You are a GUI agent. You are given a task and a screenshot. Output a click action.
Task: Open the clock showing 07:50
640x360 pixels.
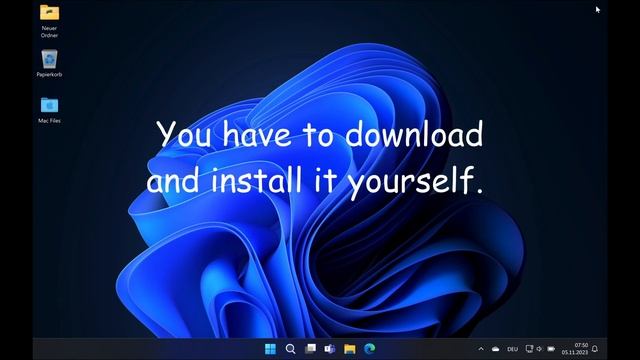pos(575,349)
